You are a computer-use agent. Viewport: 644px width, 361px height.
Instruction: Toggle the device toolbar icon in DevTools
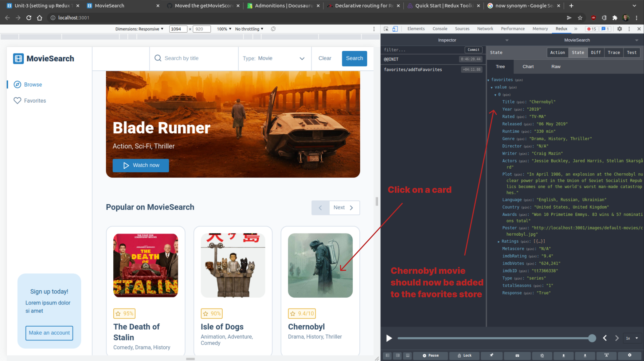click(x=395, y=29)
